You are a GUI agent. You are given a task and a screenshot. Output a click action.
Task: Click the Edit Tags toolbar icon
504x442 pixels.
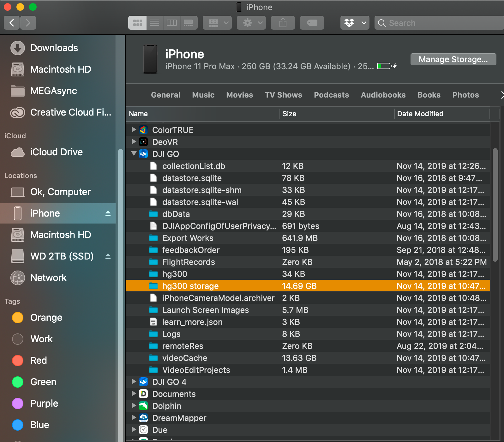click(x=312, y=23)
